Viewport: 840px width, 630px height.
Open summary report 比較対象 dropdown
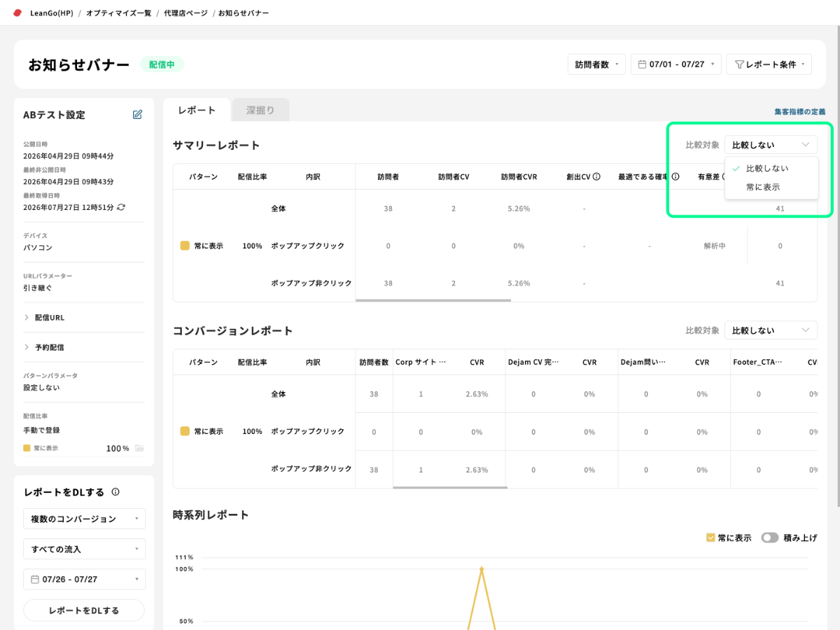(771, 145)
